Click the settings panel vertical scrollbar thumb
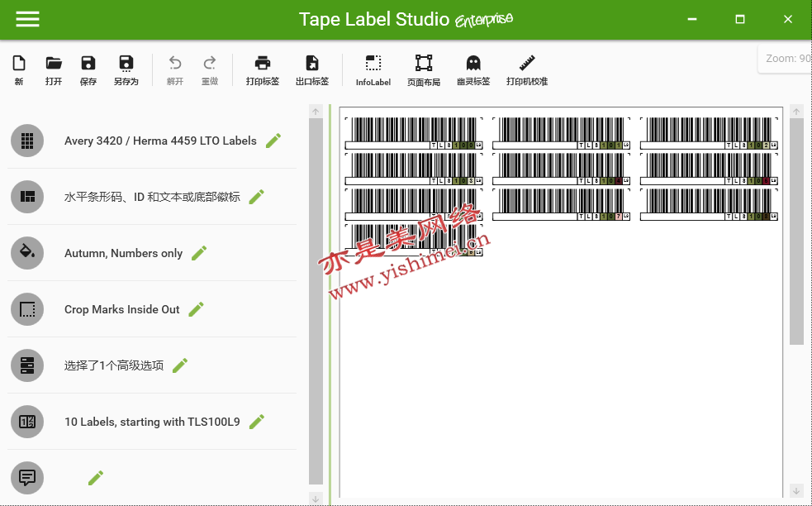Image resolution: width=812 pixels, height=506 pixels. point(316,301)
